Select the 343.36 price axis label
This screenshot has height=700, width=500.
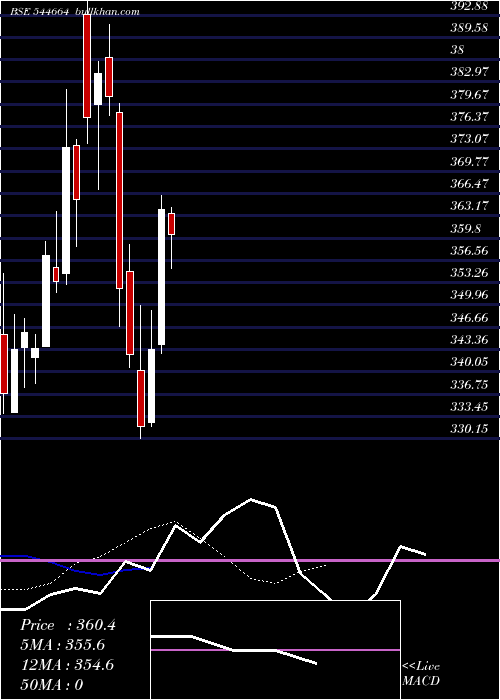pos(469,340)
